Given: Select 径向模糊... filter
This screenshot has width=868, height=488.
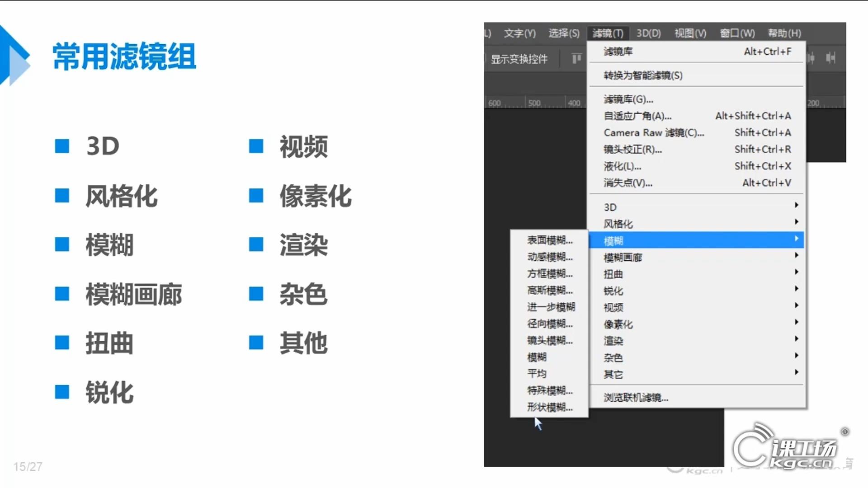Looking at the screenshot, I should click(549, 324).
